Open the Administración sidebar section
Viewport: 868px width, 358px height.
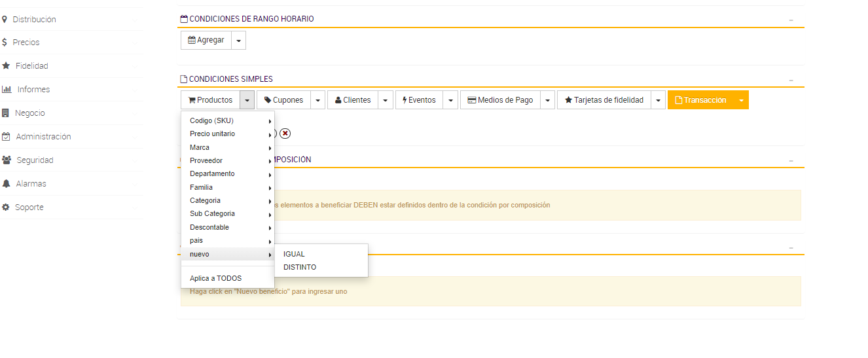click(43, 137)
